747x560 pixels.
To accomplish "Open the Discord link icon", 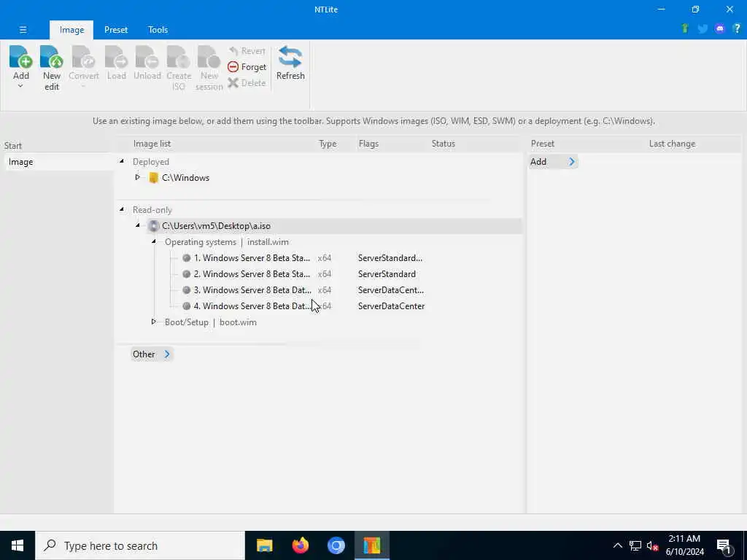I will point(720,28).
